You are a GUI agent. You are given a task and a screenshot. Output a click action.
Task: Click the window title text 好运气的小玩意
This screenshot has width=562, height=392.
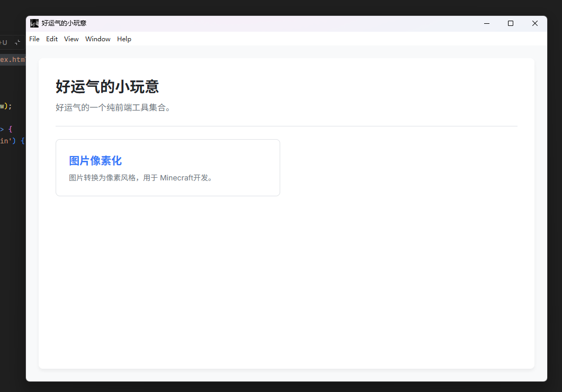coord(64,23)
